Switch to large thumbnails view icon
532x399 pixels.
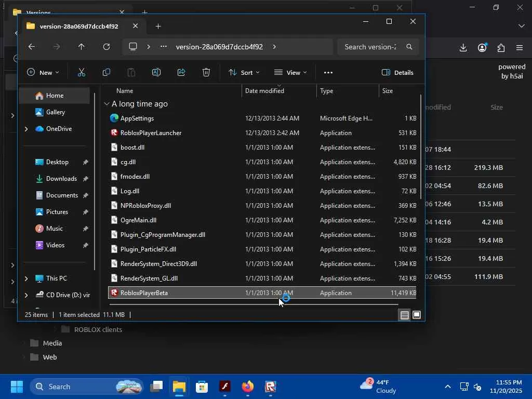pos(417,315)
